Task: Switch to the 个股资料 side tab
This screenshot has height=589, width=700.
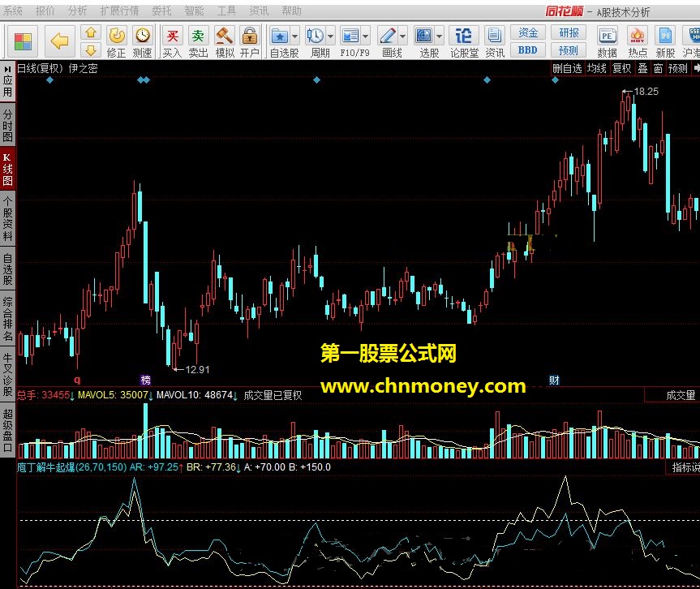Action: [x=7, y=219]
